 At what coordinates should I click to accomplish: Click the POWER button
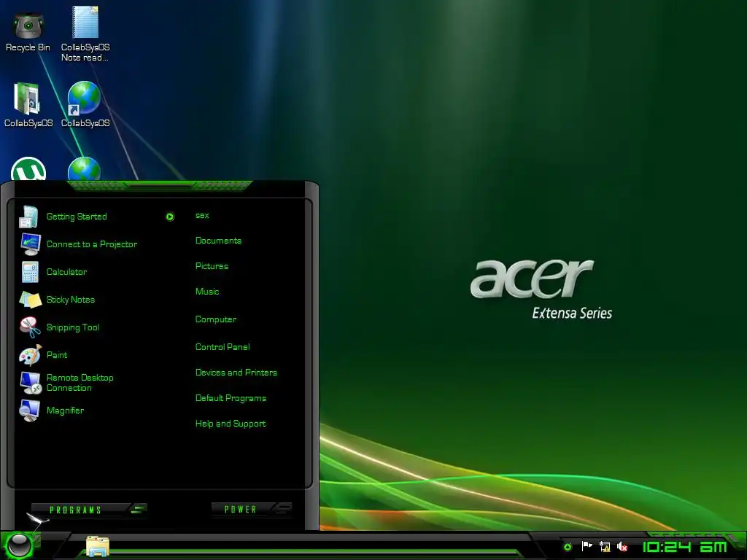pyautogui.click(x=241, y=509)
